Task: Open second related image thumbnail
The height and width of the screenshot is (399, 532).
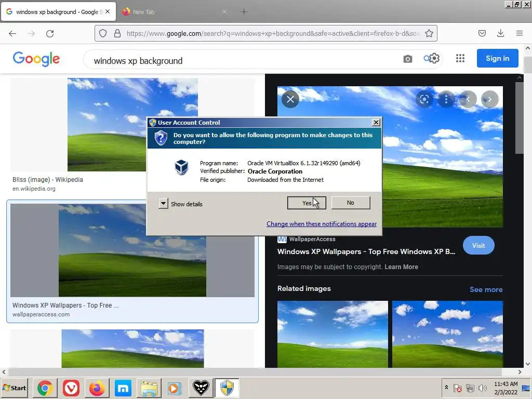Action: click(x=447, y=334)
